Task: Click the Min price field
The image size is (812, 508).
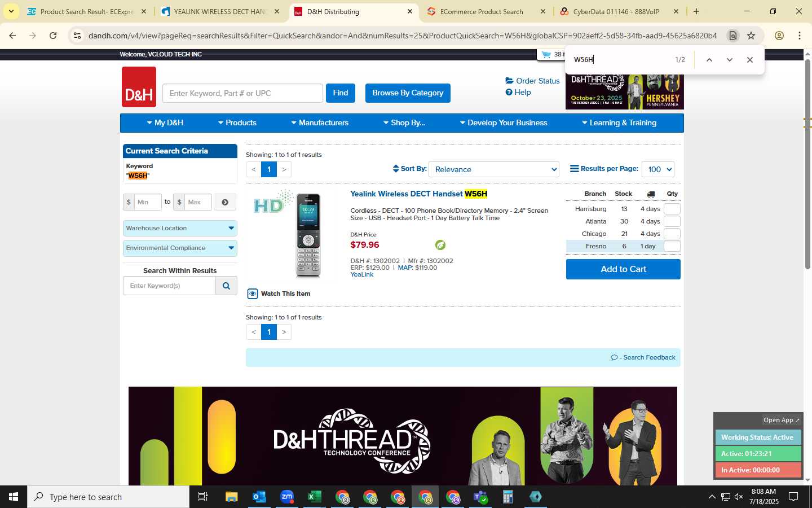Action: tap(148, 202)
